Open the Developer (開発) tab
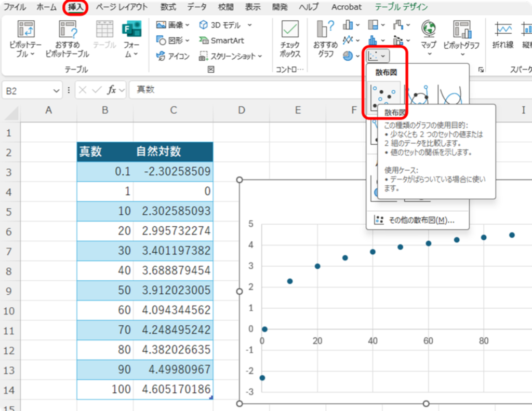The height and width of the screenshot is (411, 532). pyautogui.click(x=280, y=7)
